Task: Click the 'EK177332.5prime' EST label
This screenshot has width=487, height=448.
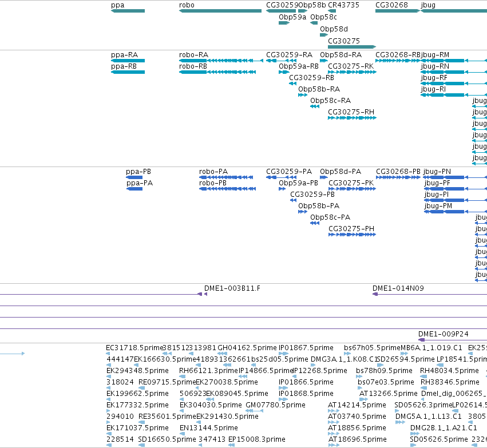Action: [137, 405]
